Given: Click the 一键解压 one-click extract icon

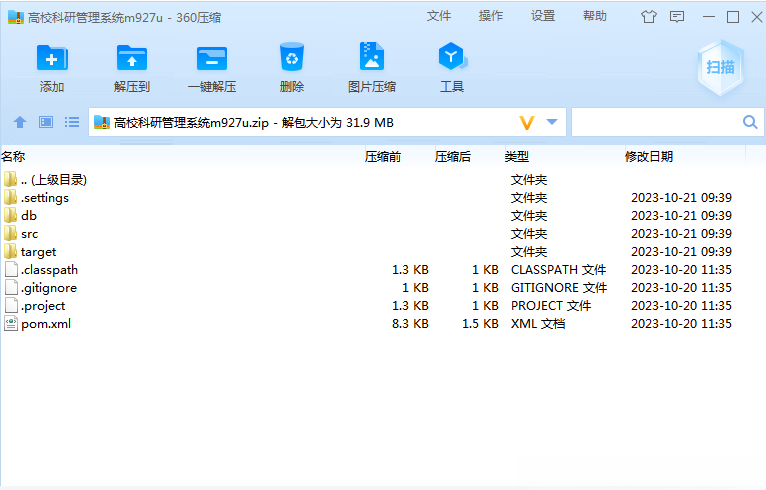Looking at the screenshot, I should (212, 59).
